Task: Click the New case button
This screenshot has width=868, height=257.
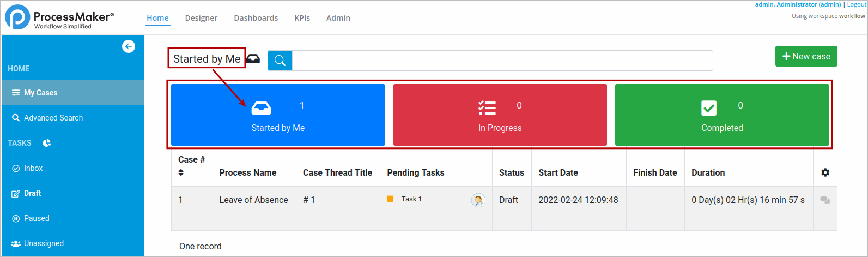Action: pos(806,56)
